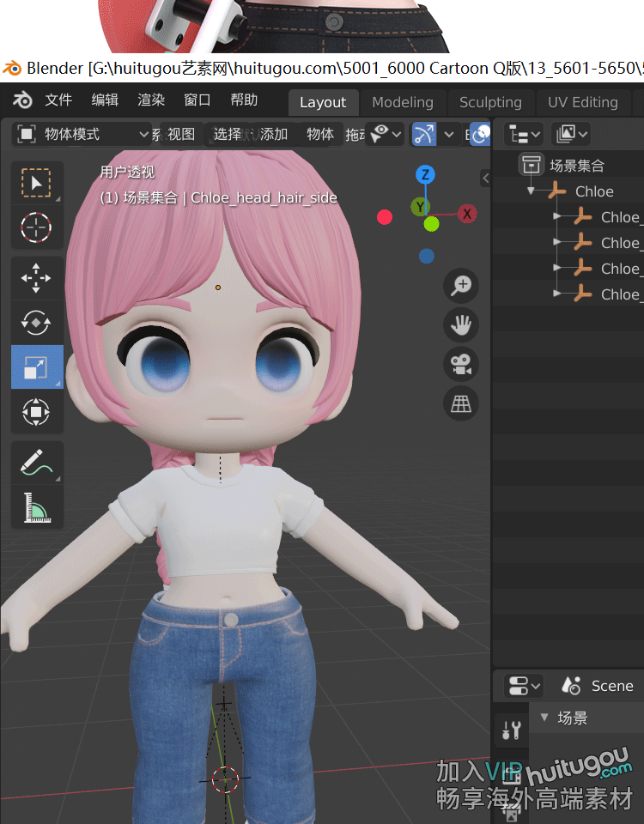Screen dimensions: 644x824
Task: Open the 文件 menu
Action: click(58, 100)
